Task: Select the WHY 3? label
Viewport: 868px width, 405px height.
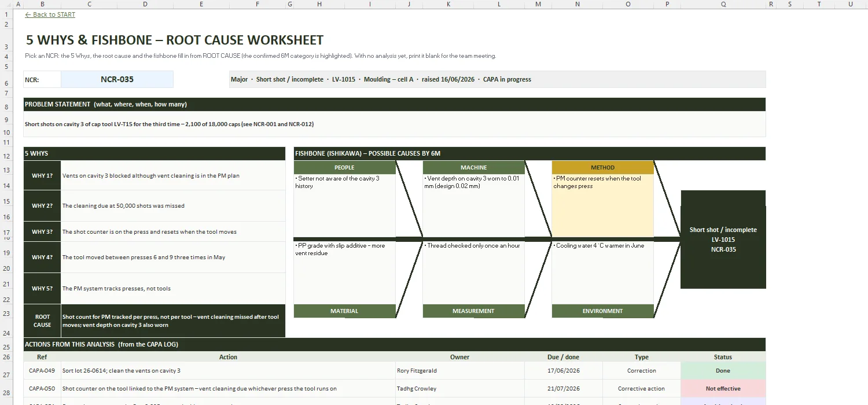Action: (42, 231)
